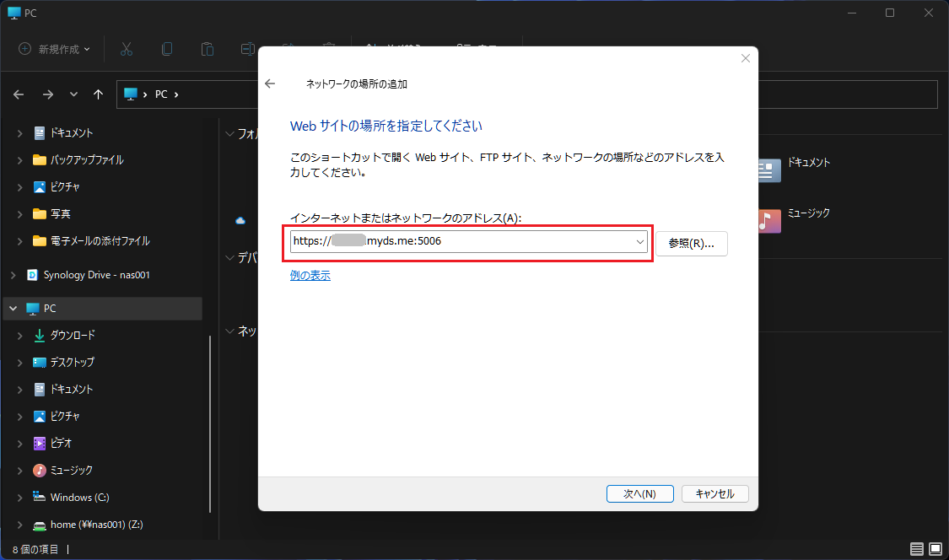Expand Synology Drive - nas001 node
Screen dimensions: 949x560
click(x=13, y=275)
